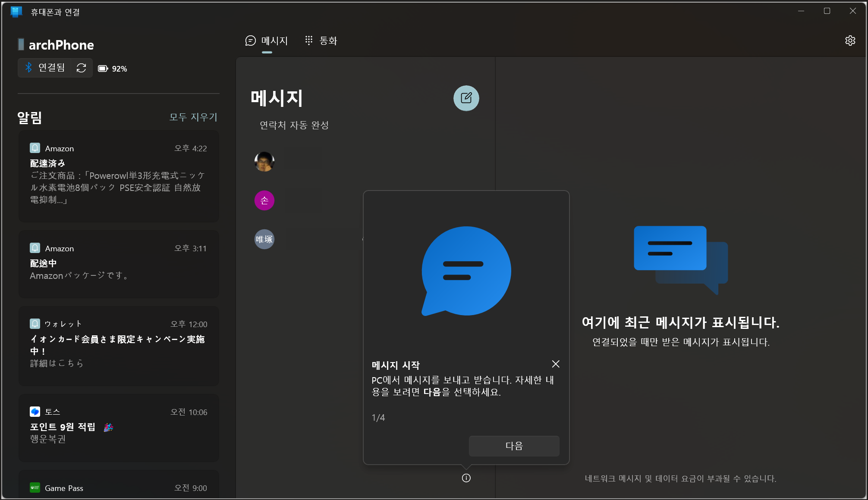Click the Bluetooth 연결됨 status button
Screen dimensions: 868x500
[45, 68]
